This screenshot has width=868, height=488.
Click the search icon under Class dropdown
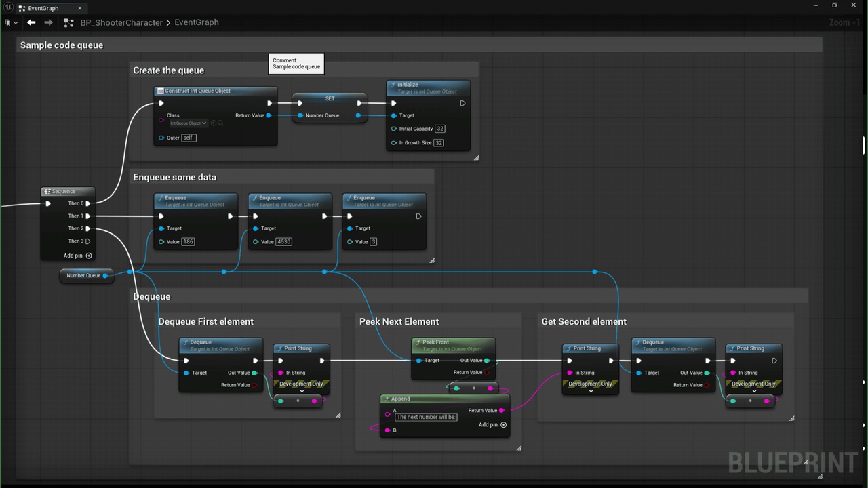point(220,123)
